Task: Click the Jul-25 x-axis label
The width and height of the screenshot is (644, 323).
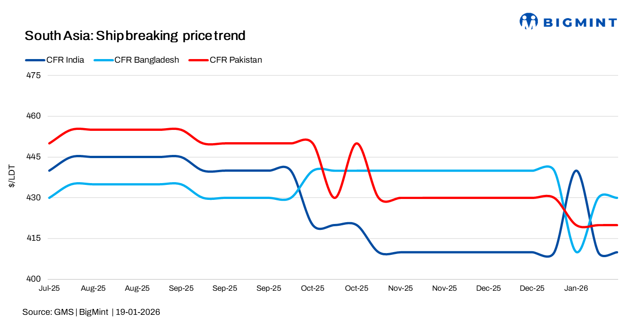Action: [49, 288]
